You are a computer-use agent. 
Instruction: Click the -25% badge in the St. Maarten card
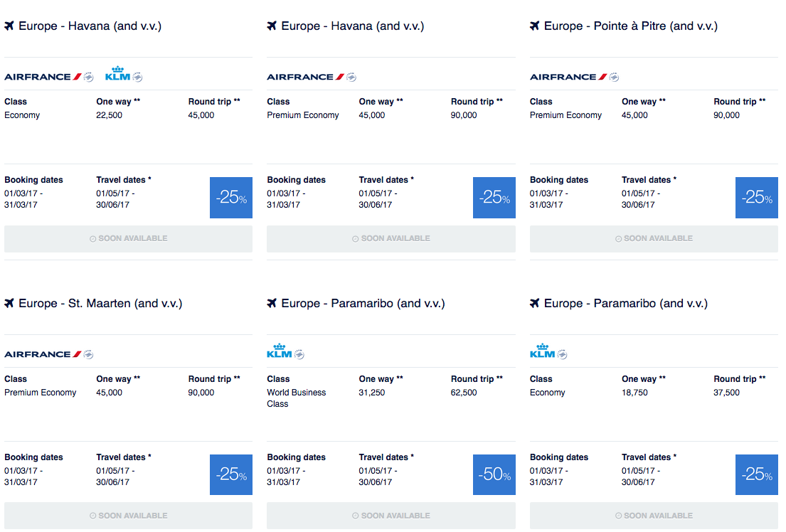pos(231,474)
